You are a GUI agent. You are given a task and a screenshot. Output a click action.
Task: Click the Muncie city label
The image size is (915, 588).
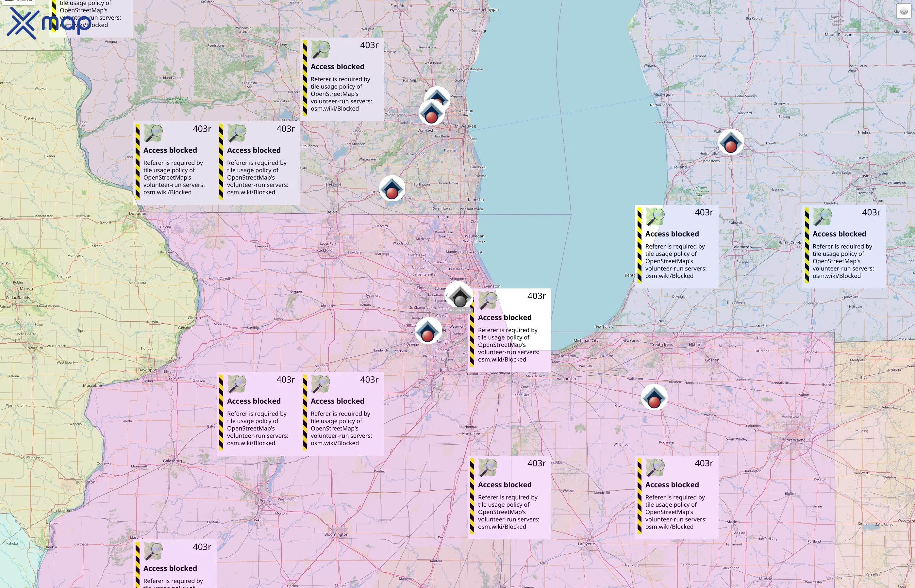[x=765, y=579]
